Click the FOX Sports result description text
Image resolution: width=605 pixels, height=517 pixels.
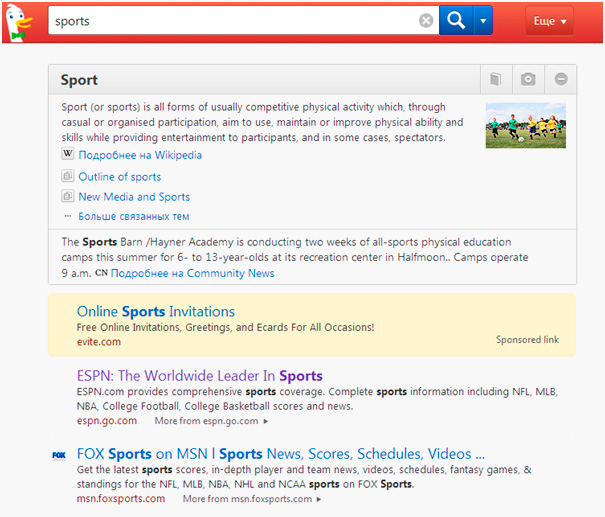point(304,476)
